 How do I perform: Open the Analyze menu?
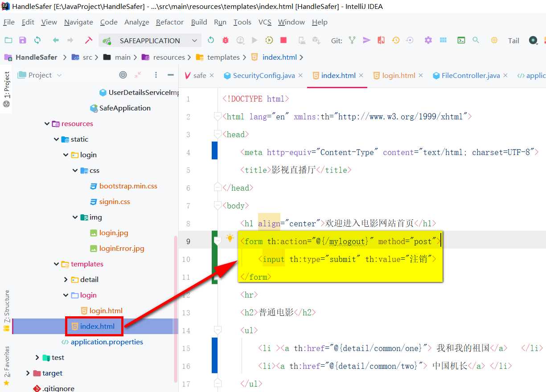[x=137, y=22]
